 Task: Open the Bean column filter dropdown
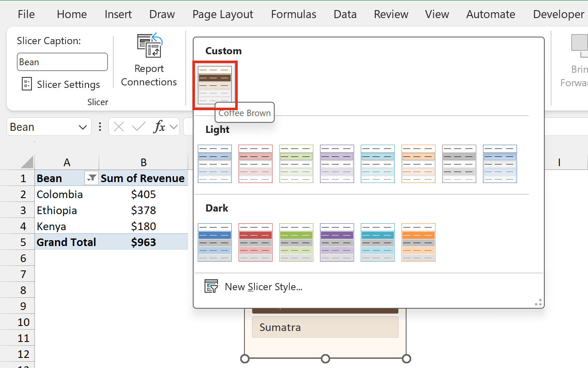91,178
